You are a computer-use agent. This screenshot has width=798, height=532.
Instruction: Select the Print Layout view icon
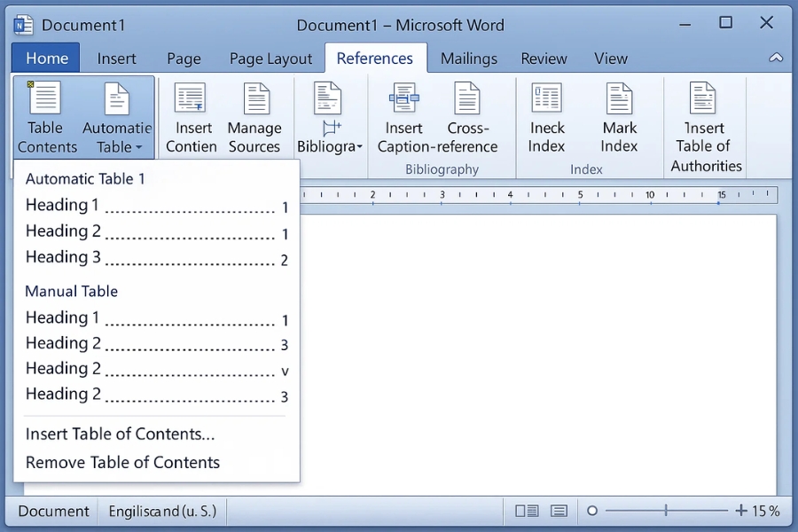(526, 511)
